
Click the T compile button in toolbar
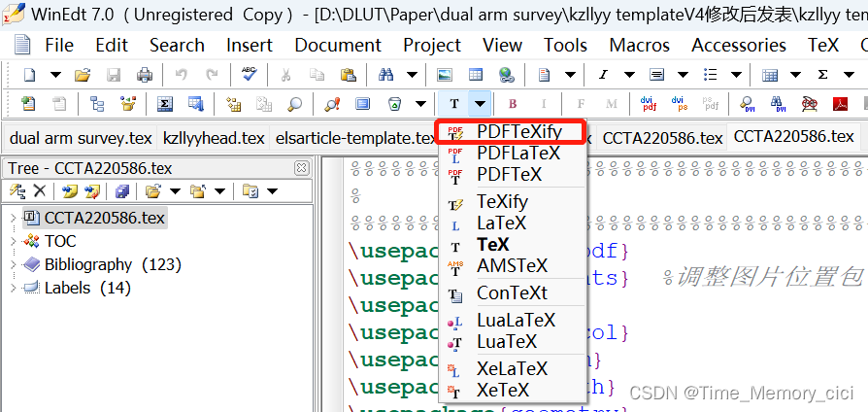[x=454, y=104]
